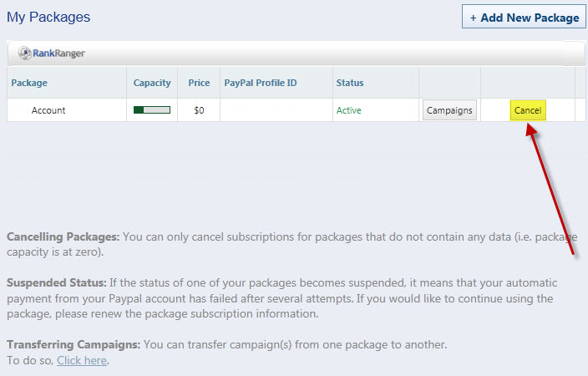Click the RankRanger logo icon
588x376 pixels.
pyautogui.click(x=25, y=53)
